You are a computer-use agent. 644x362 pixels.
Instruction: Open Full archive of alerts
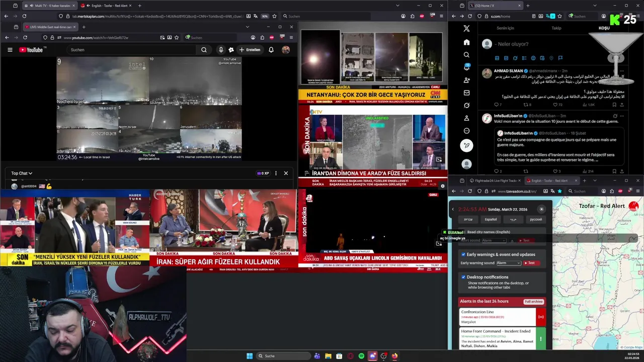click(533, 302)
